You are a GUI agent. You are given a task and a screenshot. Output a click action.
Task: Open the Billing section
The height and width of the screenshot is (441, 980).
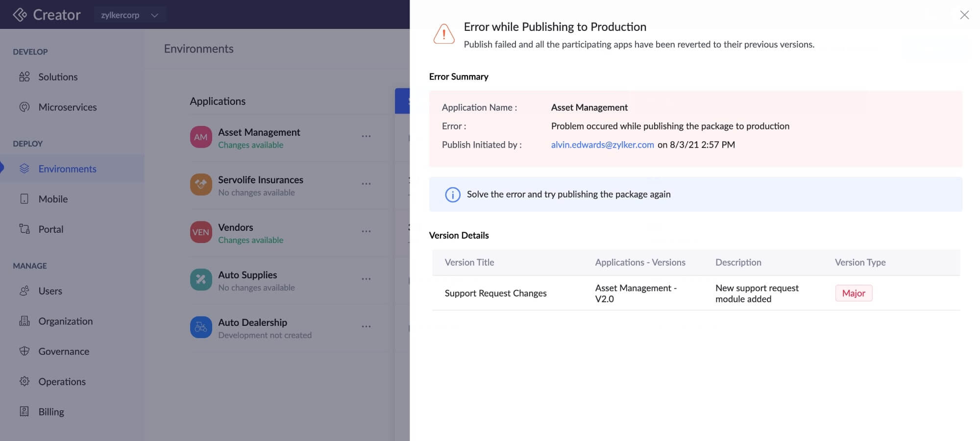(51, 412)
